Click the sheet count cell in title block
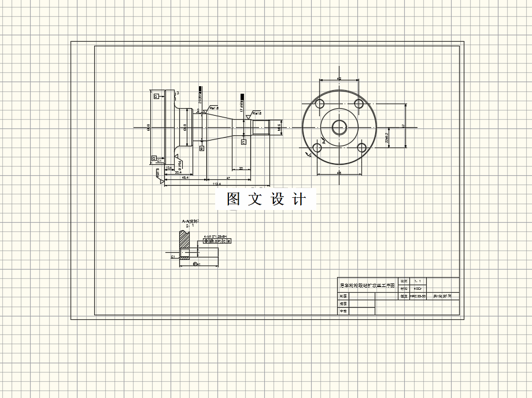 click(x=442, y=296)
